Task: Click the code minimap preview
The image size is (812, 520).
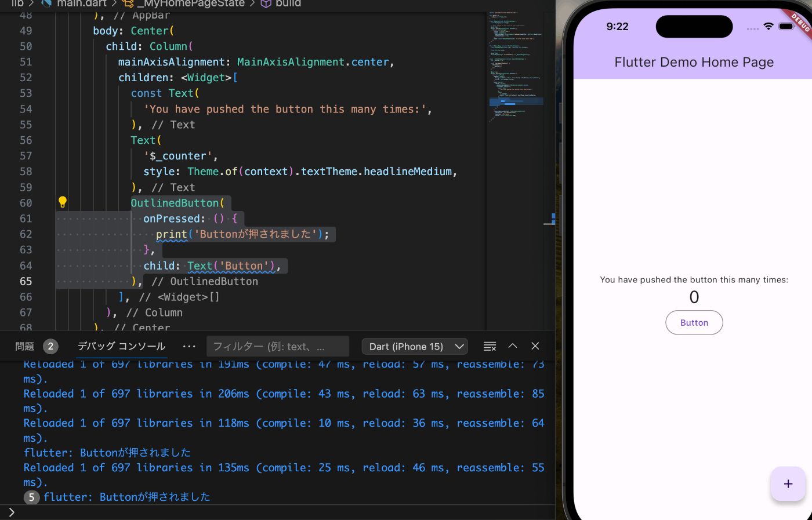Action: pos(516,67)
